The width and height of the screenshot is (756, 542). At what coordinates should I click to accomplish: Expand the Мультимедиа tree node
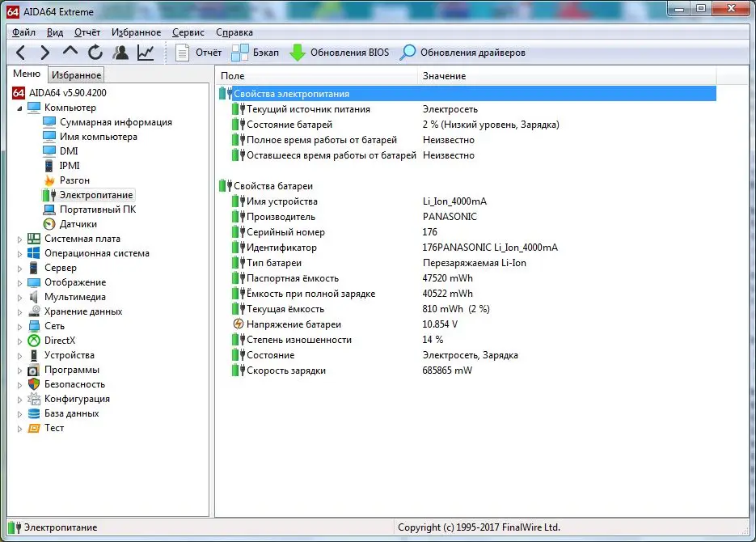19,298
